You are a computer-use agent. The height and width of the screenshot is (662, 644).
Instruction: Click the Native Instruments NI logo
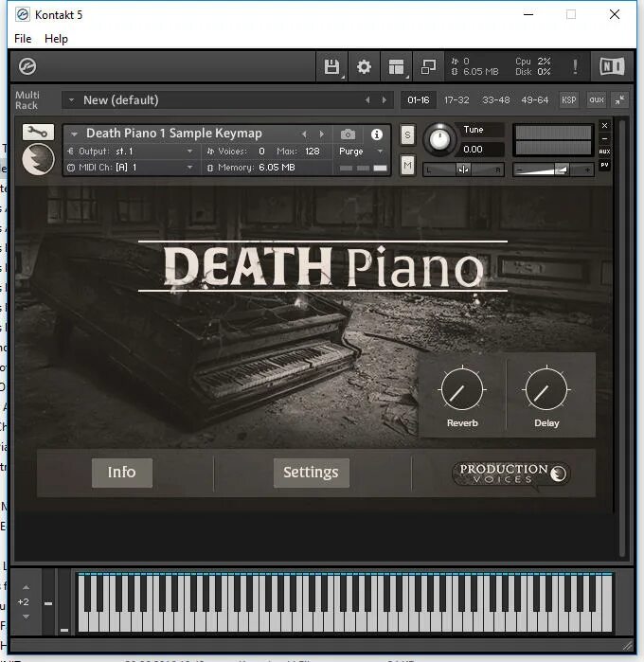pyautogui.click(x=612, y=66)
